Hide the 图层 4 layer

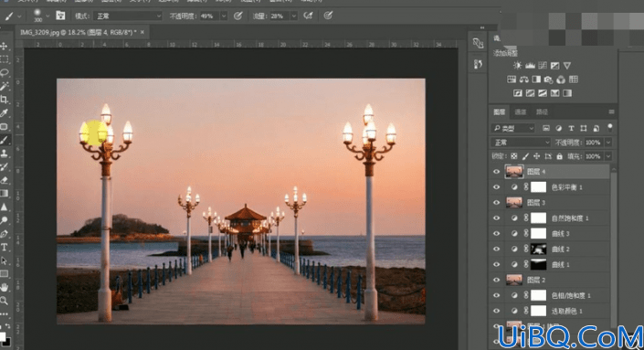pos(497,172)
